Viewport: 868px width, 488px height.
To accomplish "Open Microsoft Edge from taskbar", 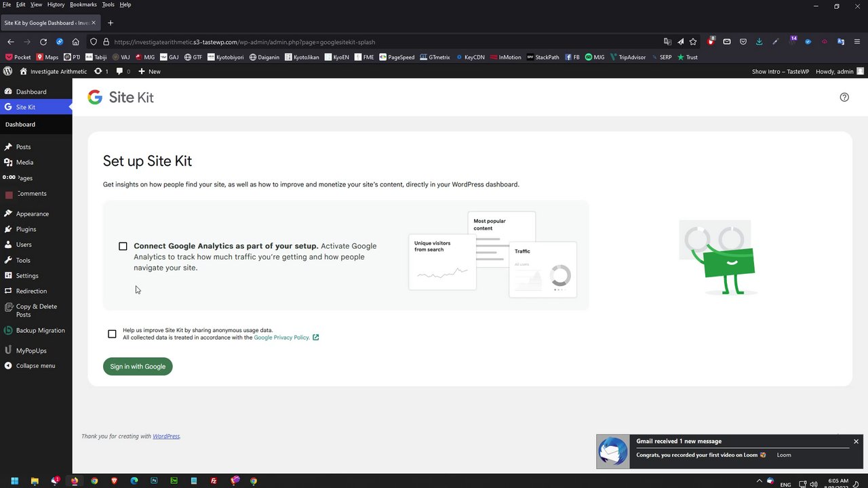I will (134, 481).
